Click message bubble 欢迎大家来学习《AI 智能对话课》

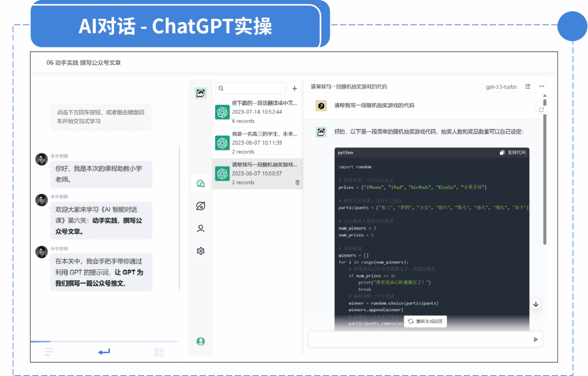tap(101, 220)
